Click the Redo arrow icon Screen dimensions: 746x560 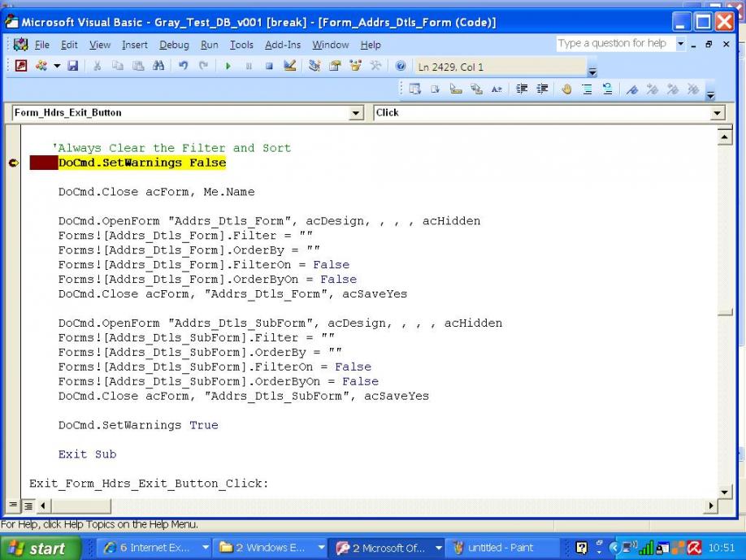click(x=204, y=66)
